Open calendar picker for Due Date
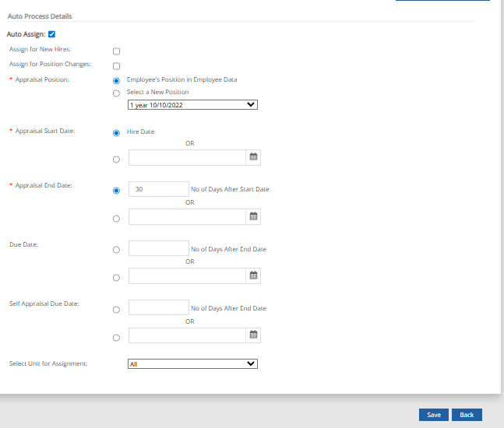The width and height of the screenshot is (504, 428). pyautogui.click(x=253, y=276)
